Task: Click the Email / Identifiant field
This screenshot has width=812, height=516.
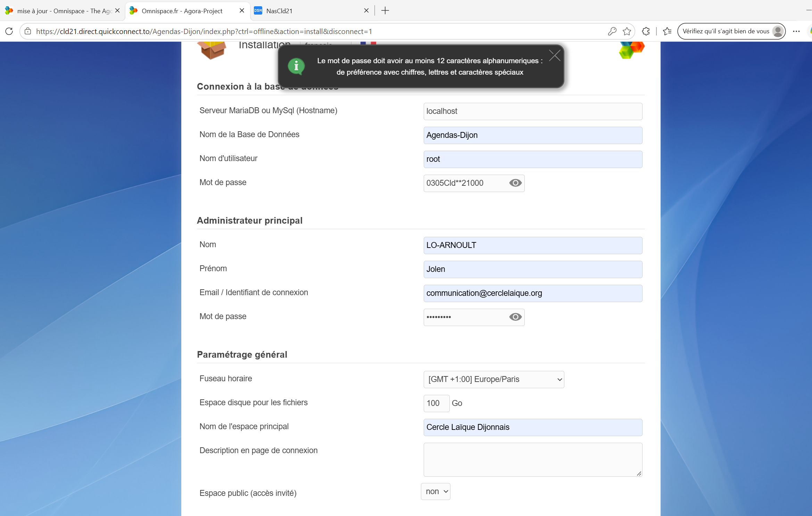Action: pos(533,293)
